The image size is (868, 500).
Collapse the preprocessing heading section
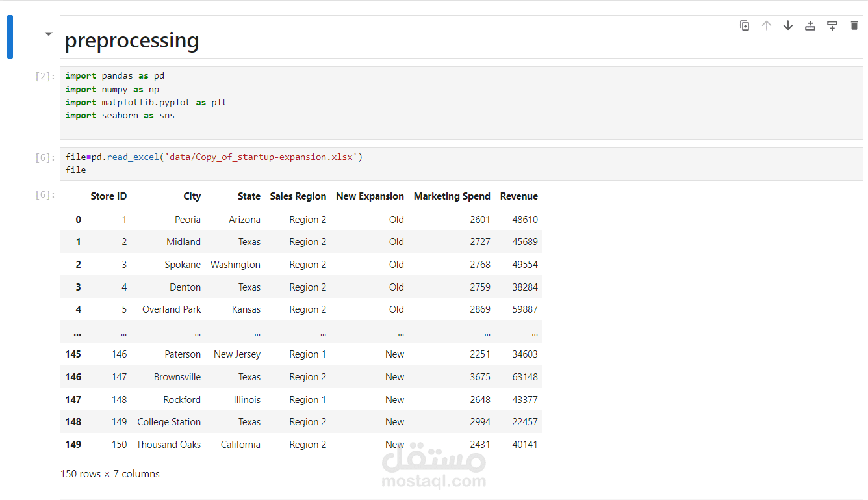click(48, 34)
